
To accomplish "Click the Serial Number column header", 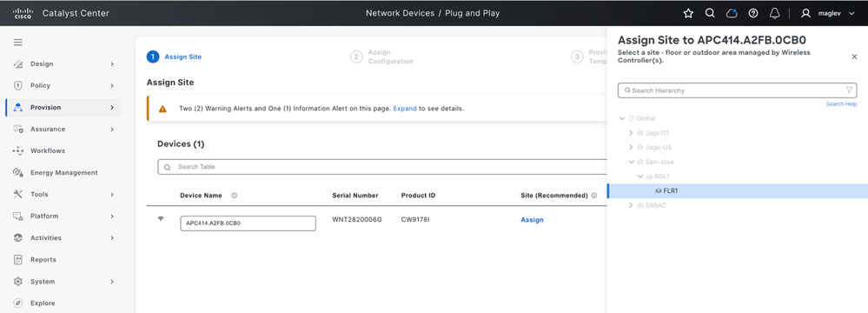I will click(355, 196).
